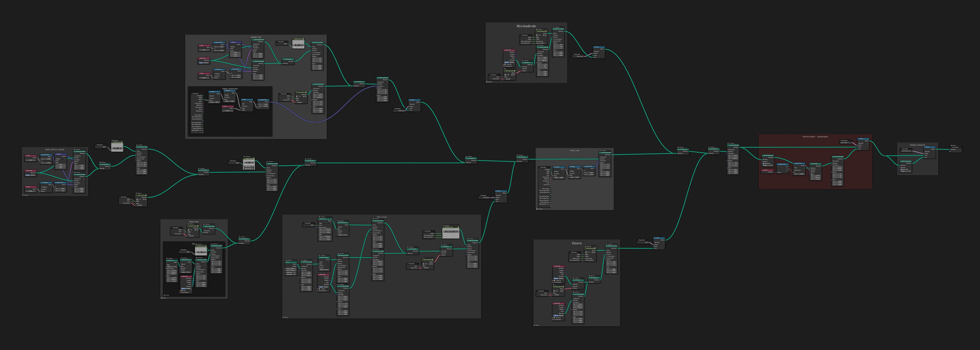Screen dimensions: 980x350
Task: Collapse the Set Material node in Rückwände
Action: (523, 63)
